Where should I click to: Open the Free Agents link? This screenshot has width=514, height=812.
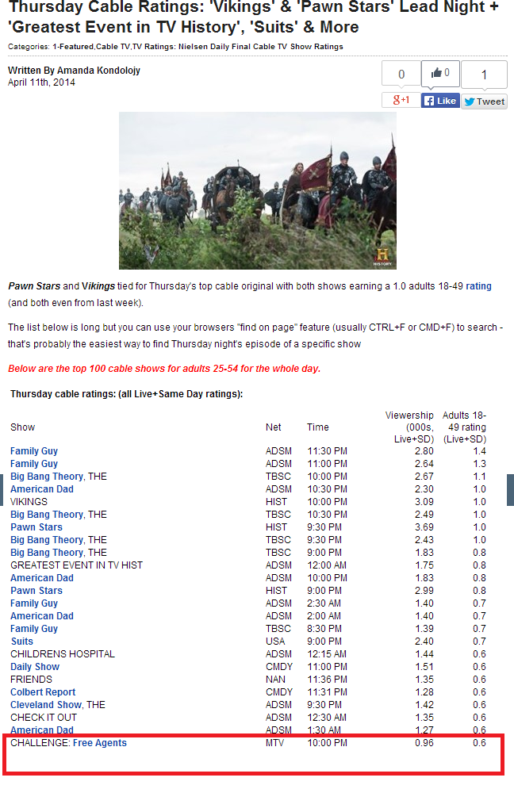99,742
